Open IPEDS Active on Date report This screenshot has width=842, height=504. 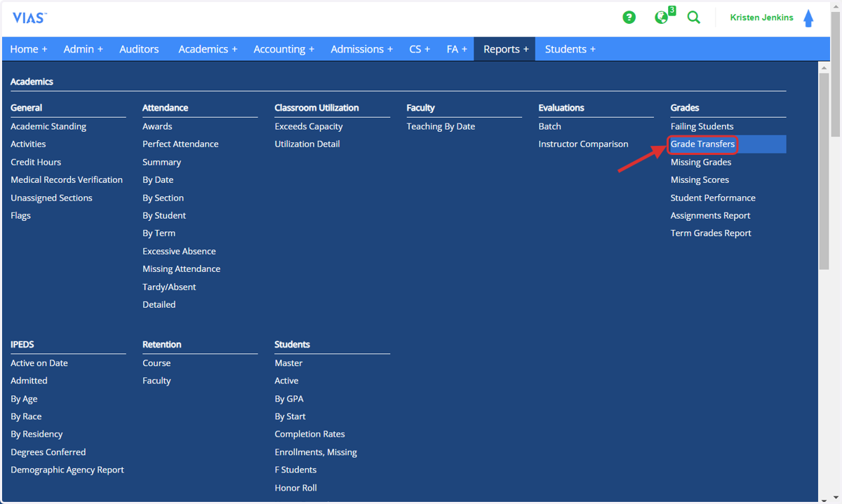[39, 363]
